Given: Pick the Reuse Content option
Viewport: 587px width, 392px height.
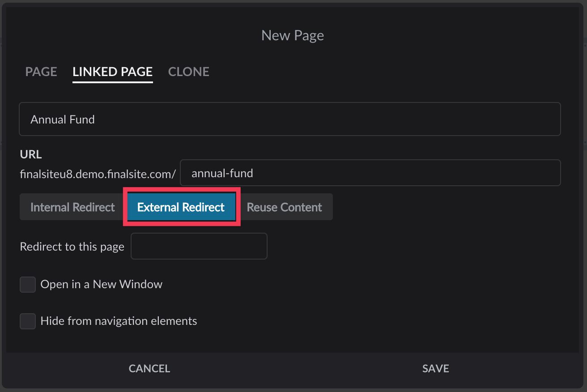Looking at the screenshot, I should click(284, 207).
